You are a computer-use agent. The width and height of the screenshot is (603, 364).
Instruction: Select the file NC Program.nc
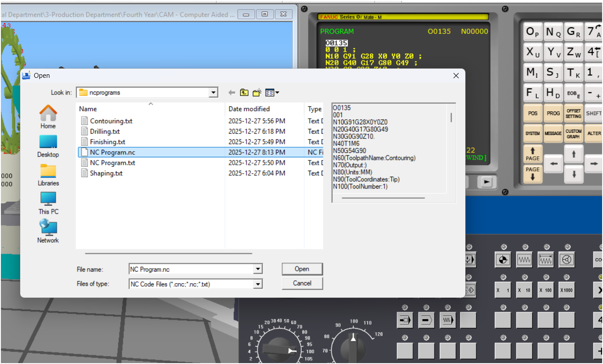pos(113,153)
